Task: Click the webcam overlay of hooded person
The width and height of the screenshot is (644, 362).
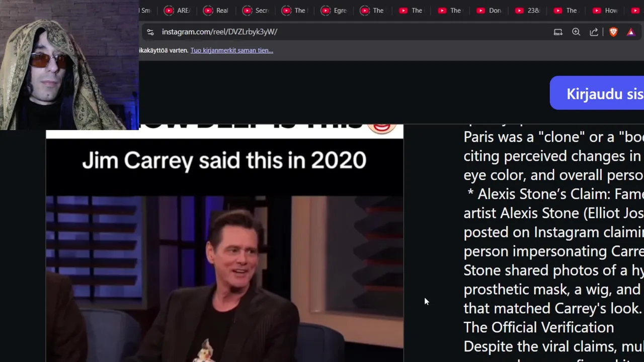Action: [69, 65]
